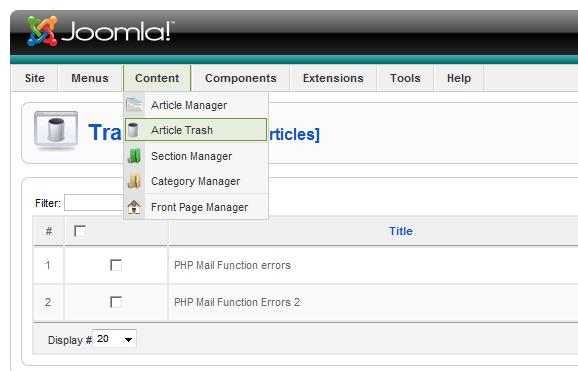The width and height of the screenshot is (578, 371).
Task: Open the Menus menu
Action: (x=90, y=78)
